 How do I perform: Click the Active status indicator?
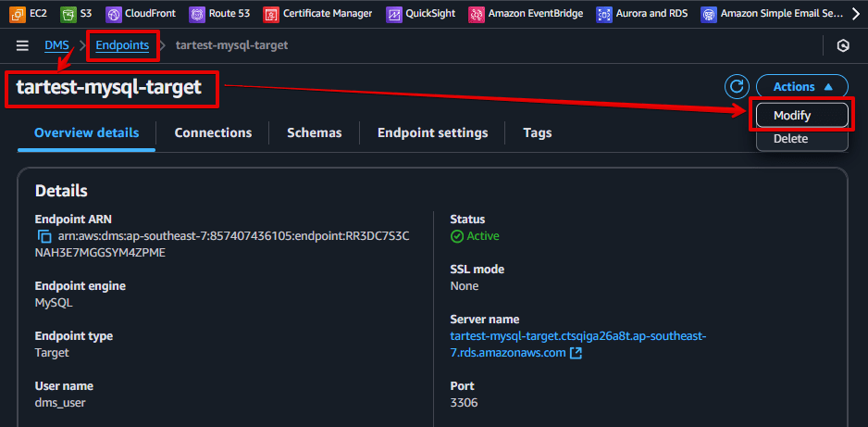coord(475,236)
